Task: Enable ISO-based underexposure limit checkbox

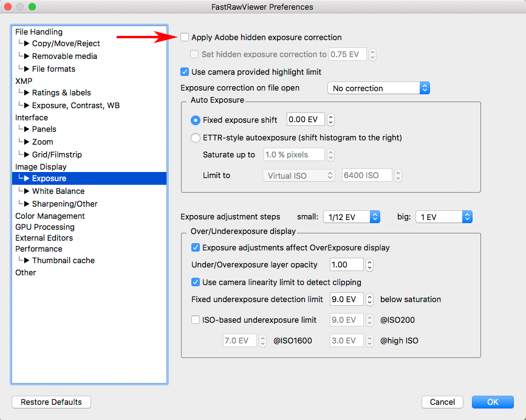Action: tap(196, 320)
